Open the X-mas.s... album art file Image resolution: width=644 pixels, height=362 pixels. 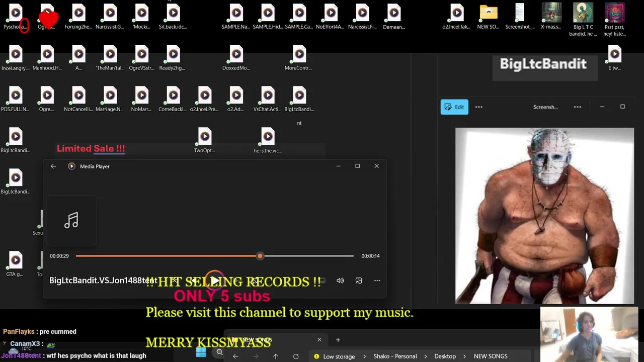point(551,17)
